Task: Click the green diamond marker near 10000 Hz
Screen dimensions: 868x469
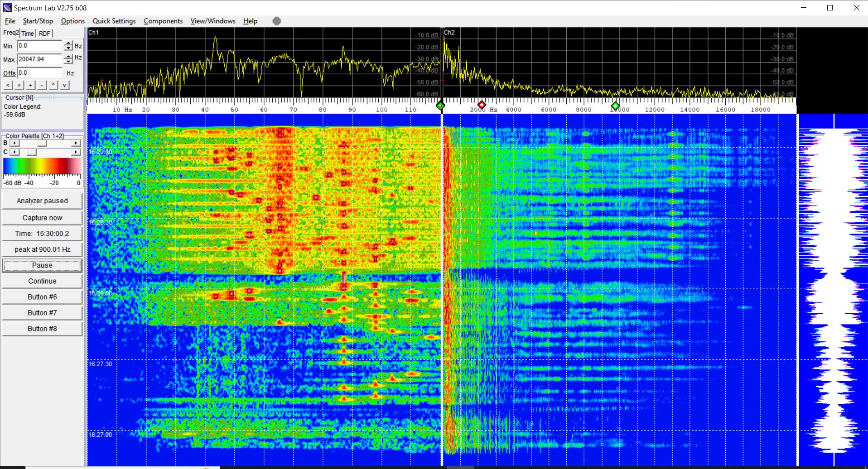Action: (x=615, y=106)
